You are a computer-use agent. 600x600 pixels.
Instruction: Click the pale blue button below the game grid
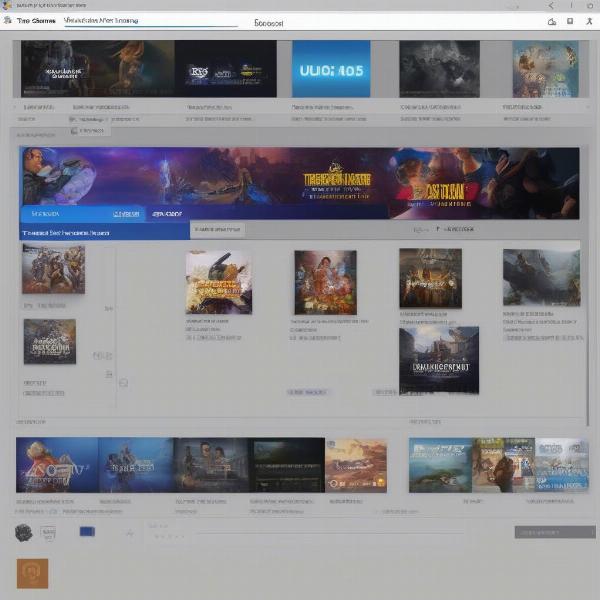[x=307, y=392]
